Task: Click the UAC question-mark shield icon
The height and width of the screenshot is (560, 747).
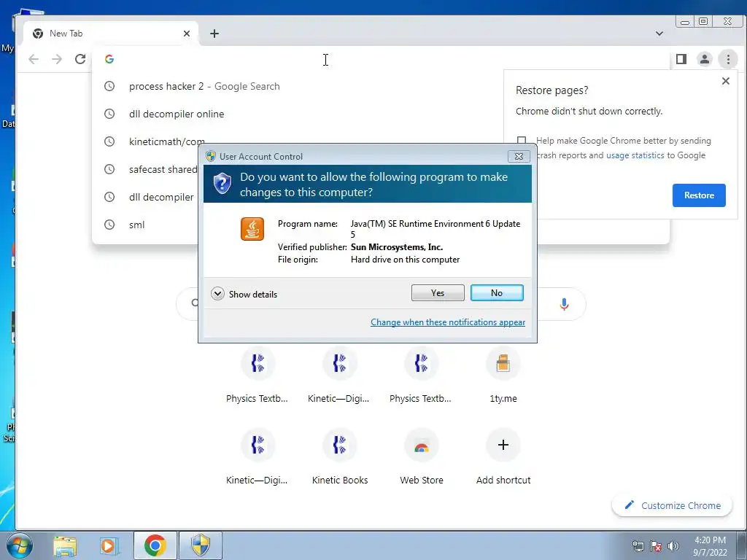Action: point(222,183)
